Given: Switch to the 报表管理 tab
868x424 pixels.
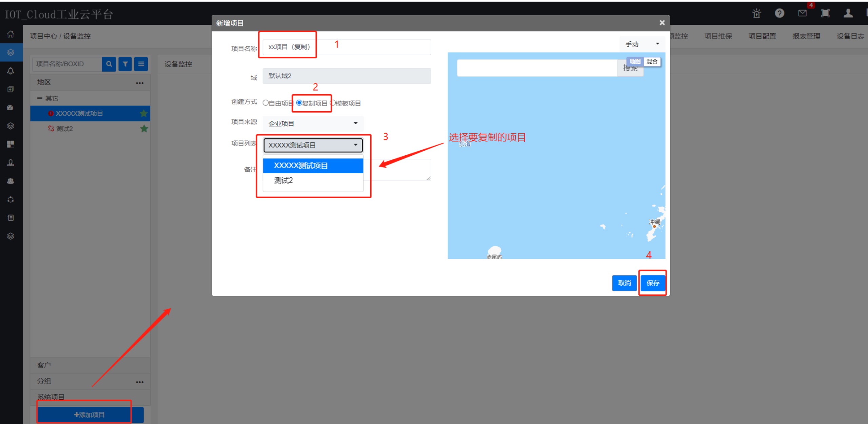Looking at the screenshot, I should (x=806, y=36).
